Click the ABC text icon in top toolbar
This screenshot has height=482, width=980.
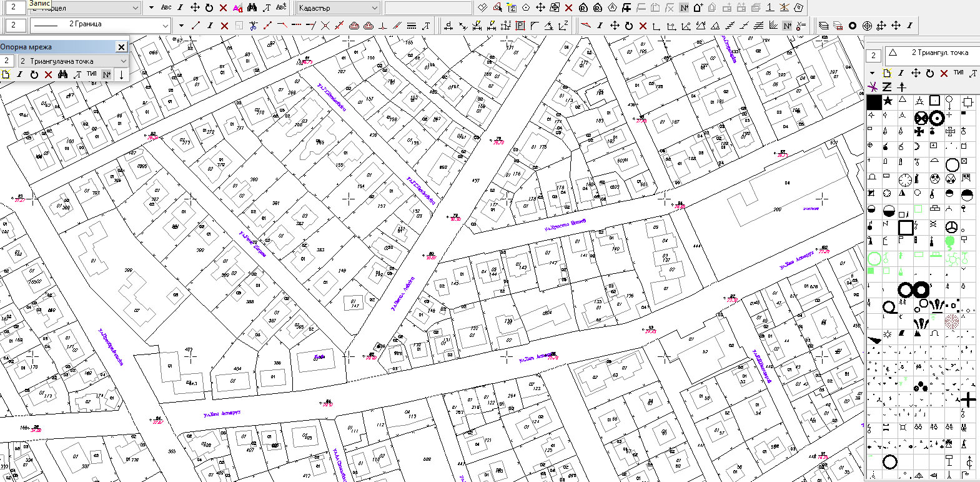pyautogui.click(x=166, y=8)
